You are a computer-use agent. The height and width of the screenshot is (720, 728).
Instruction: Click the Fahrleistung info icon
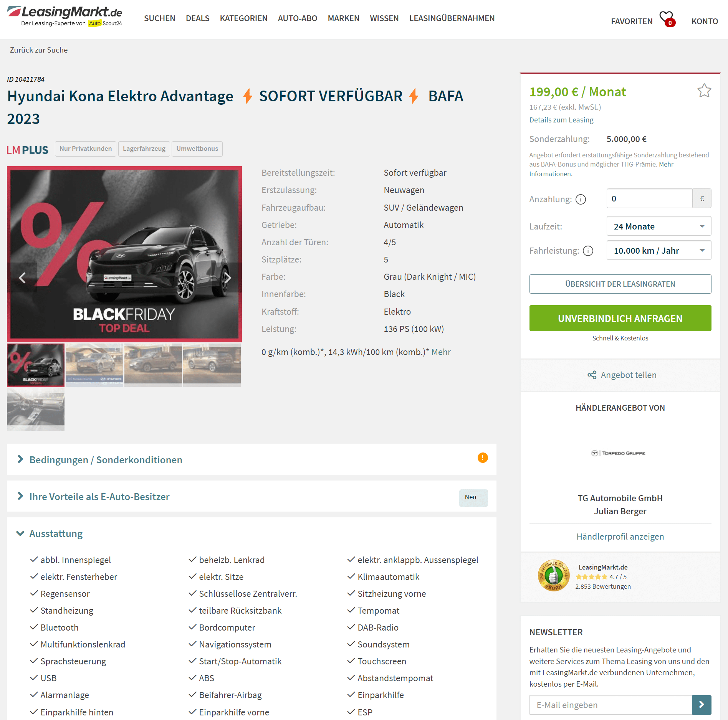point(588,251)
